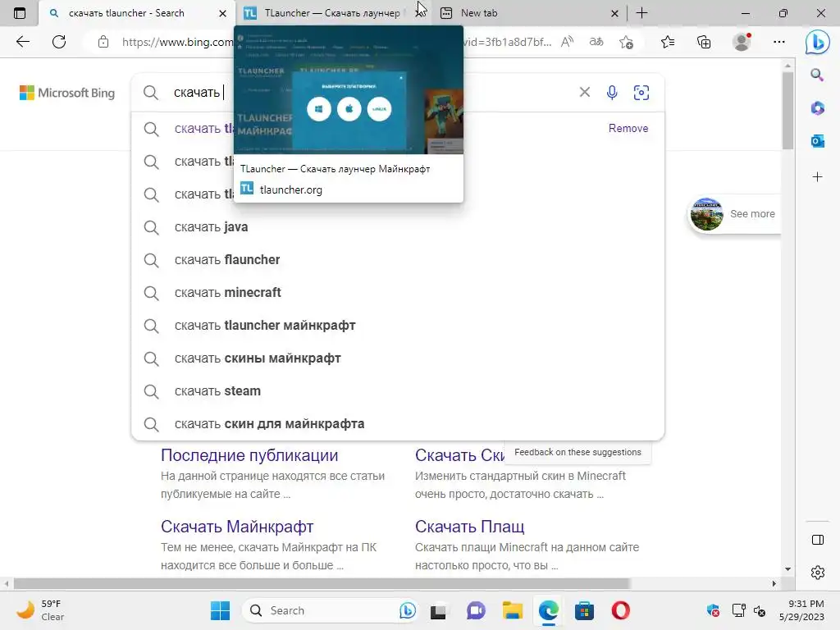Click the vertical page scrollbar thumb
840x630 pixels.
tap(787, 110)
